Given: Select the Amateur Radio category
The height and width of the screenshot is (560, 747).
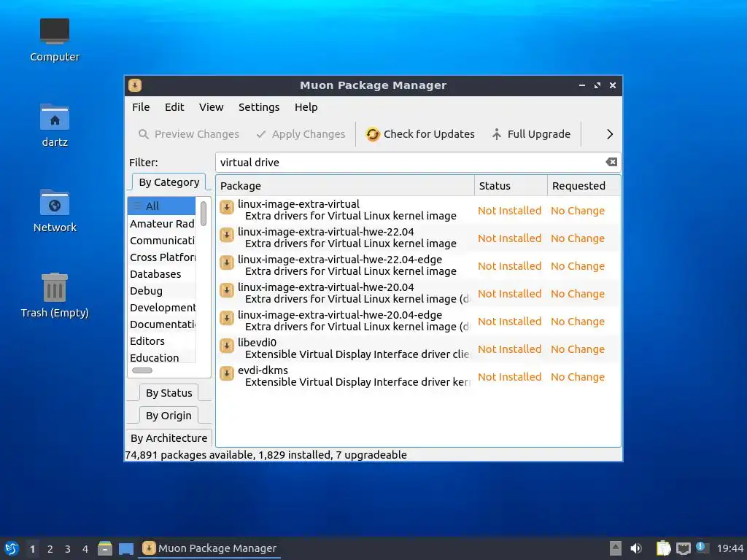Looking at the screenshot, I should pos(161,224).
